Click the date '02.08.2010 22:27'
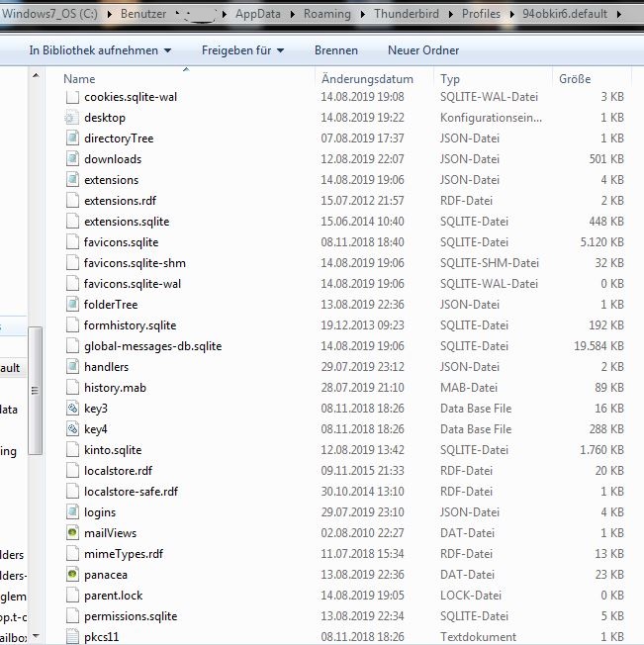The height and width of the screenshot is (645, 644). point(362,533)
